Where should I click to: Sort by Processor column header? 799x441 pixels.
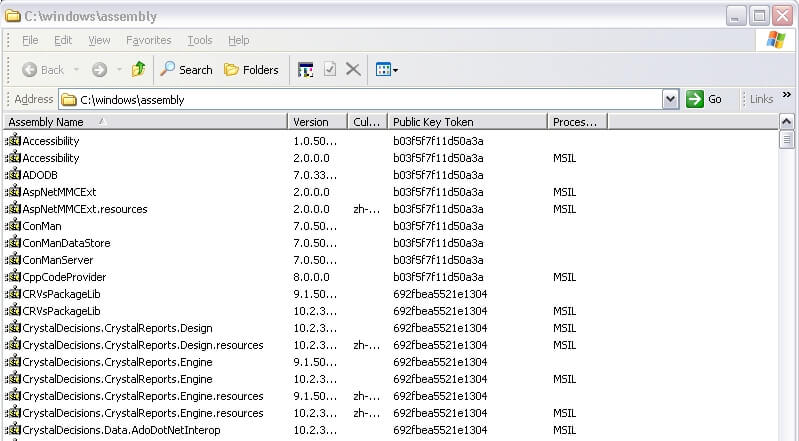577,122
